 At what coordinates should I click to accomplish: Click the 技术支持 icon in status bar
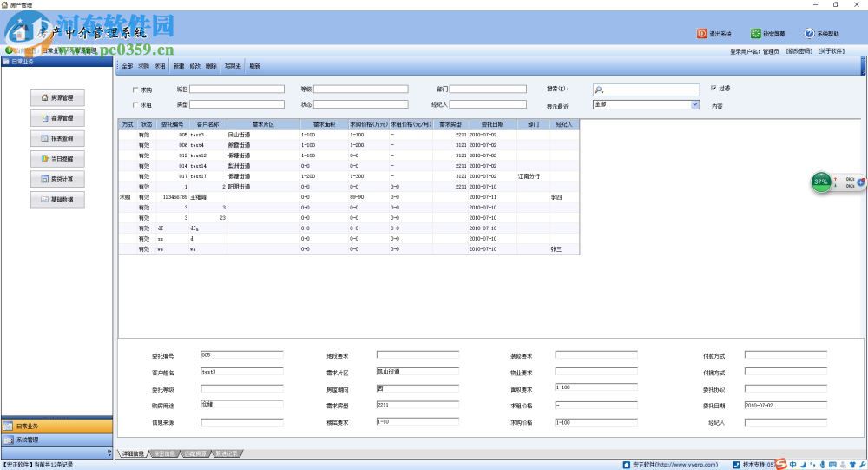pos(736,465)
